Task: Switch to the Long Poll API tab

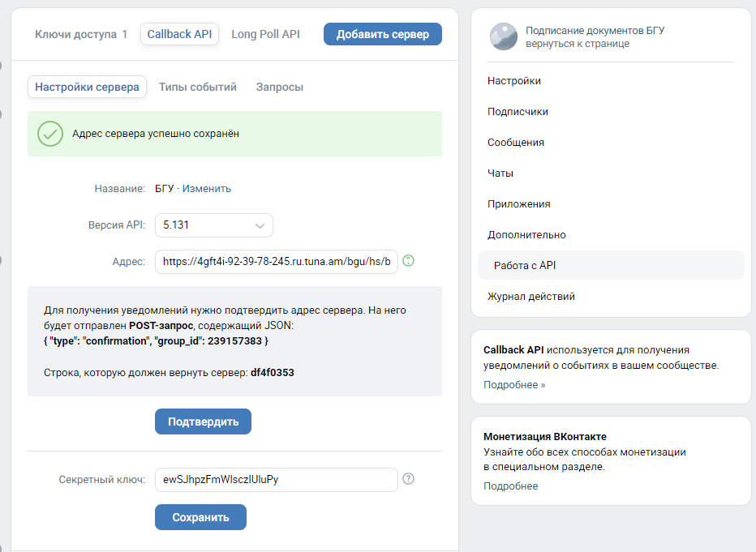Action: click(x=265, y=34)
